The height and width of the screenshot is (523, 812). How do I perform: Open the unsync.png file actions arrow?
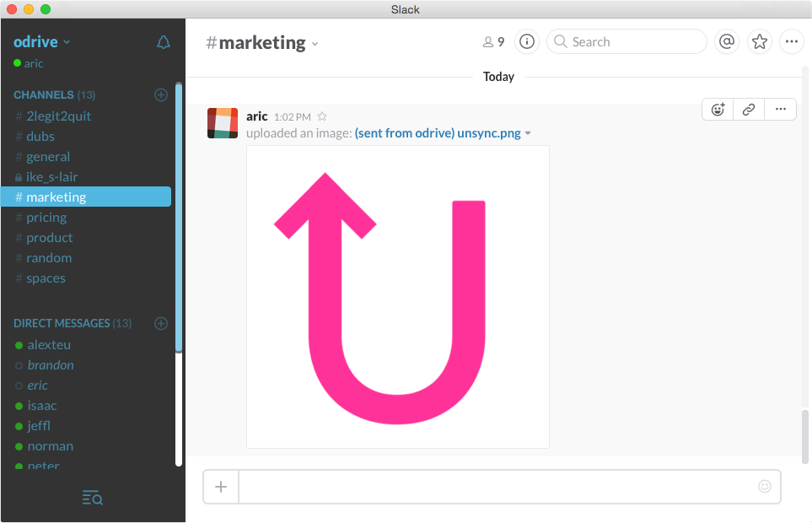pyautogui.click(x=528, y=134)
